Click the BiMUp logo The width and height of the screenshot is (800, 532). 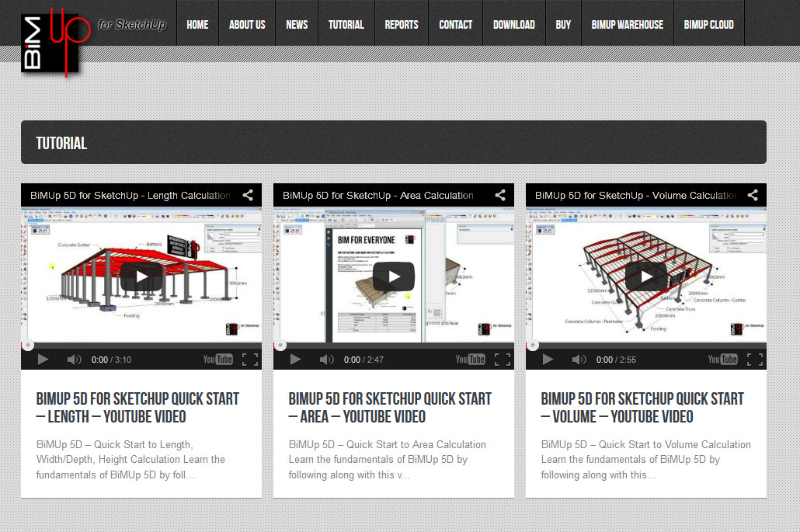pos(55,43)
